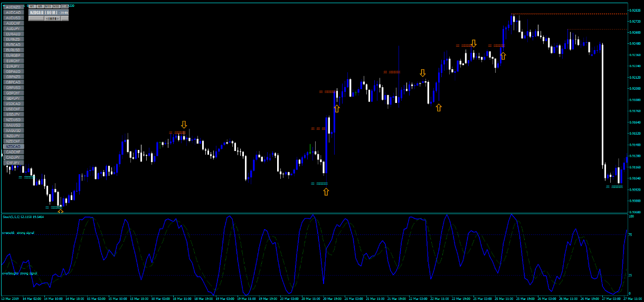The width and height of the screenshot is (644, 302).
Task: Select USDCHF in the symbol panel
Action: (x=13, y=109)
